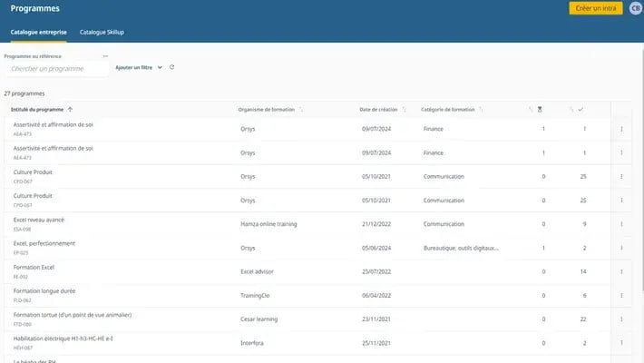Open the CB user avatar menu
Viewport: 644px width, 363px height.
click(x=635, y=8)
